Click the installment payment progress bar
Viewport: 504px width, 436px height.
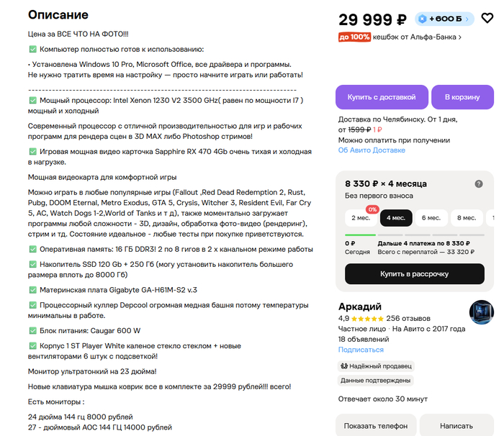pos(414,235)
